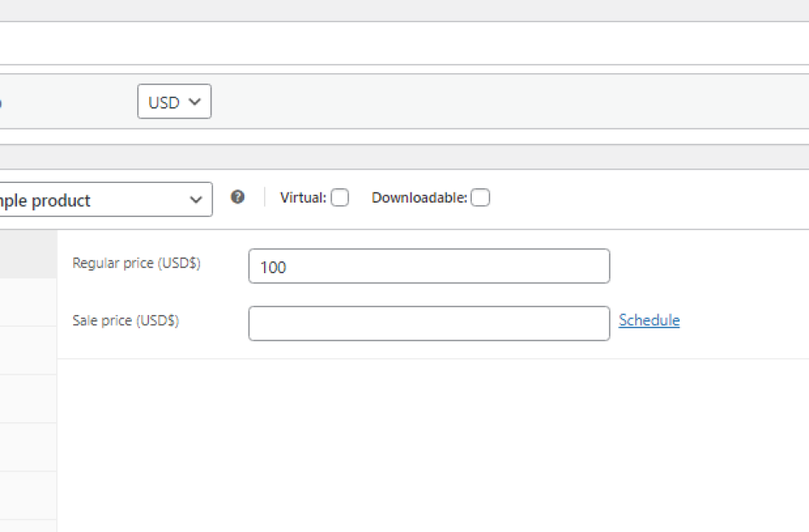The width and height of the screenshot is (809, 532).
Task: Click the gray header bar above product type
Action: click(x=404, y=155)
